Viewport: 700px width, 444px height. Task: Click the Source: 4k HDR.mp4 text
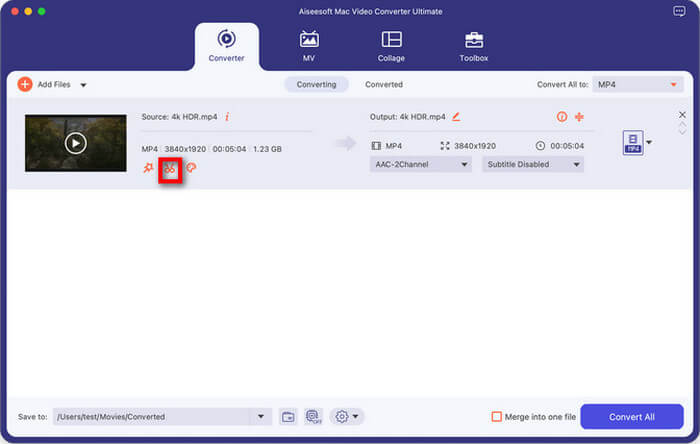click(x=179, y=117)
